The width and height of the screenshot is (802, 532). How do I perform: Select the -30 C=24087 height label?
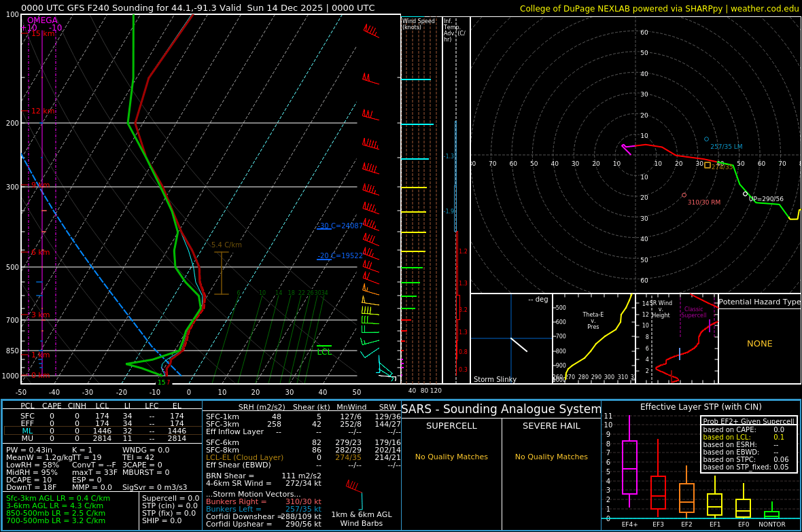coord(340,226)
